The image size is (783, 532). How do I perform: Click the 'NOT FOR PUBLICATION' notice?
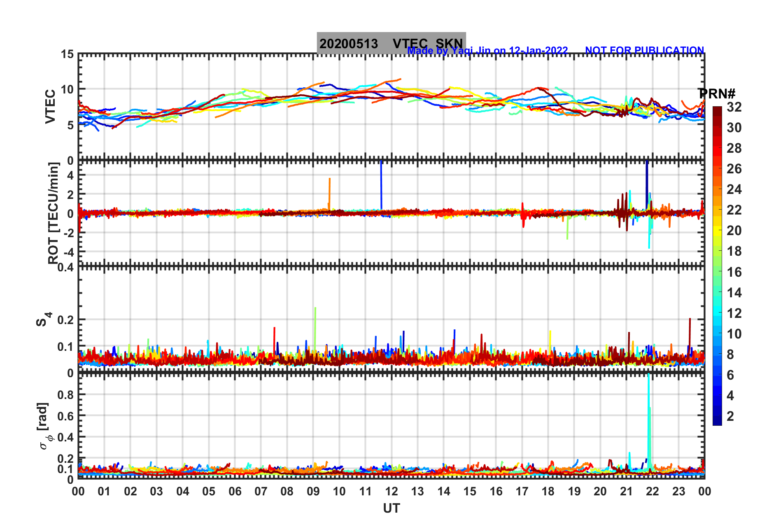pos(645,50)
